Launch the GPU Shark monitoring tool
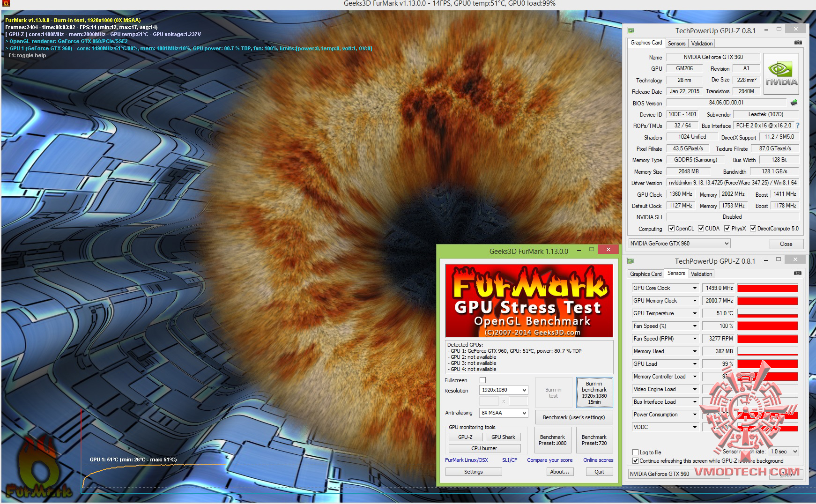Viewport: 816px width, 504px height. (503, 437)
